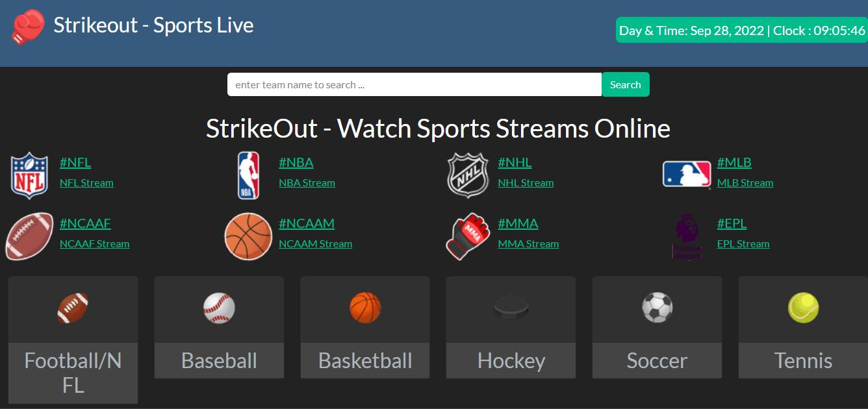Click the soccer ball icon
The image size is (868, 409).
(x=657, y=308)
